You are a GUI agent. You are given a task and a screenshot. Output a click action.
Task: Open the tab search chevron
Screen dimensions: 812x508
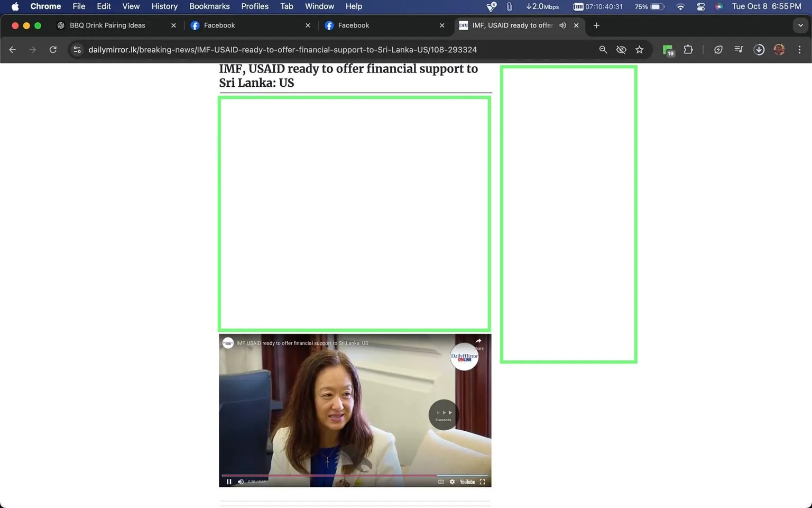pyautogui.click(x=800, y=25)
